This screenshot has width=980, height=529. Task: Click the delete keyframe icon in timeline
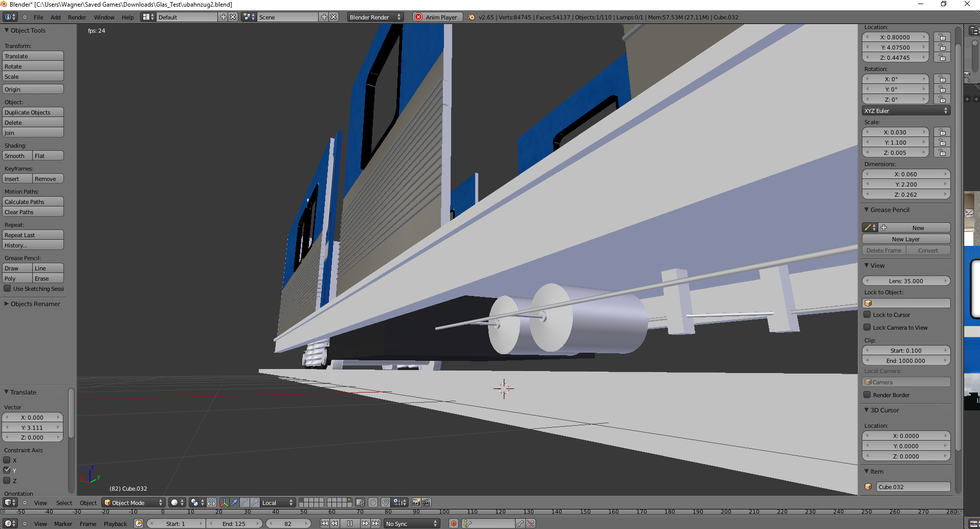pos(530,523)
